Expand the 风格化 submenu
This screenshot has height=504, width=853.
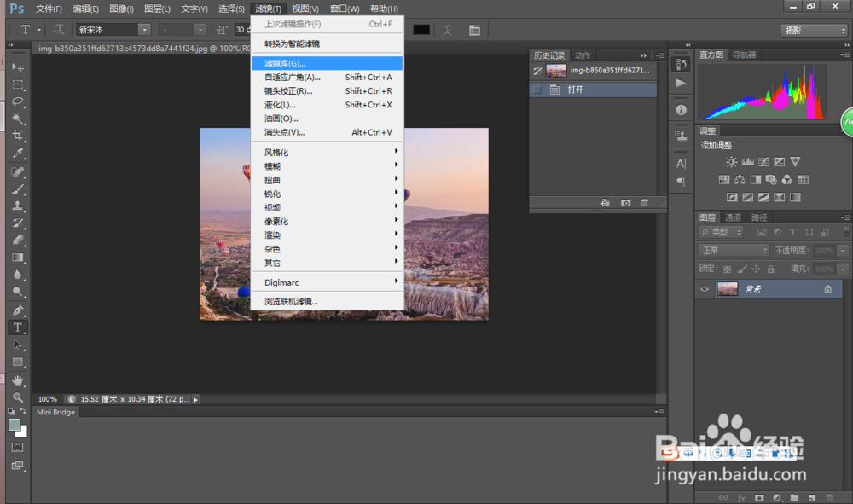click(328, 153)
